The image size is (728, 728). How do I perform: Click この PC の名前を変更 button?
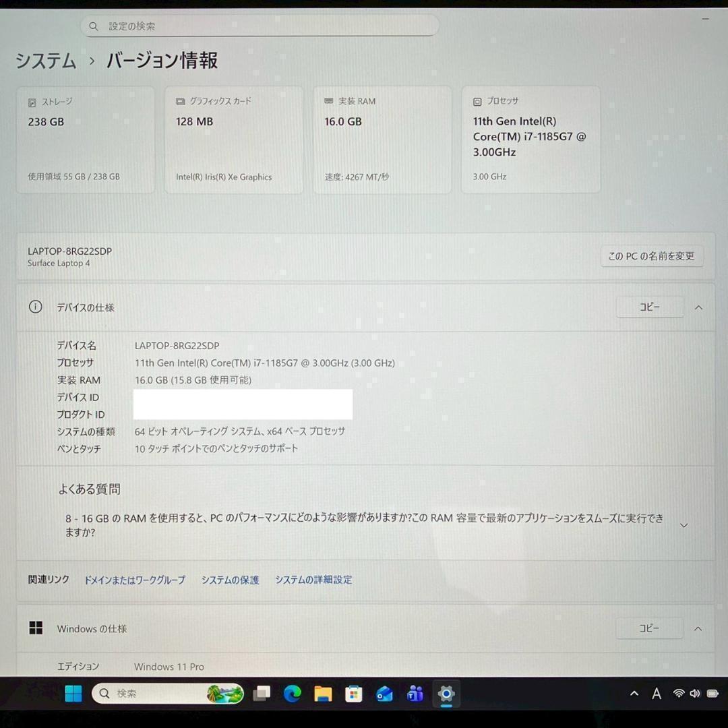click(652, 256)
